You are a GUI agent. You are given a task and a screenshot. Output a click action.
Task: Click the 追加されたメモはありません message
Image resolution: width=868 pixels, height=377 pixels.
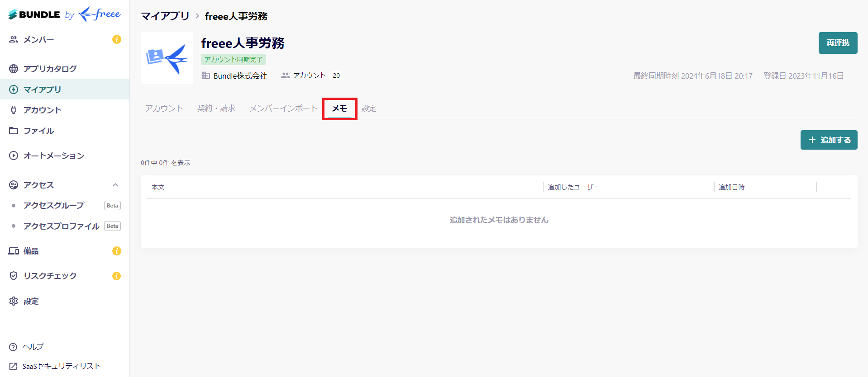click(499, 220)
